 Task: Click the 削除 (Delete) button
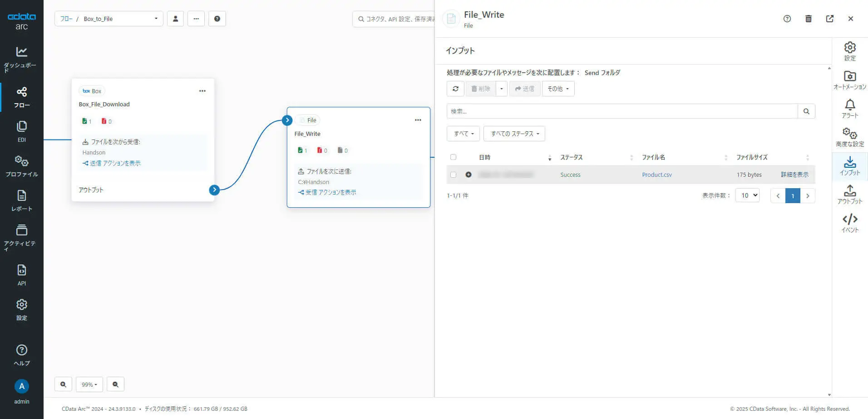481,89
